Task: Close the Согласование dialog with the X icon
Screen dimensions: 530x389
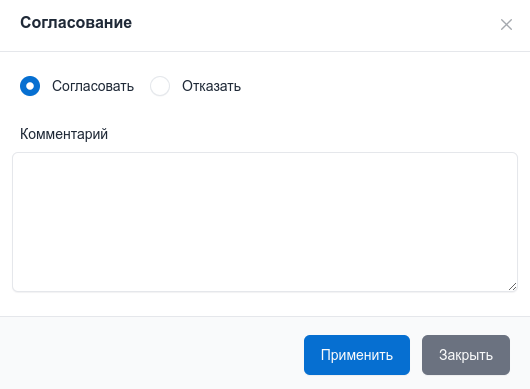Action: point(506,24)
